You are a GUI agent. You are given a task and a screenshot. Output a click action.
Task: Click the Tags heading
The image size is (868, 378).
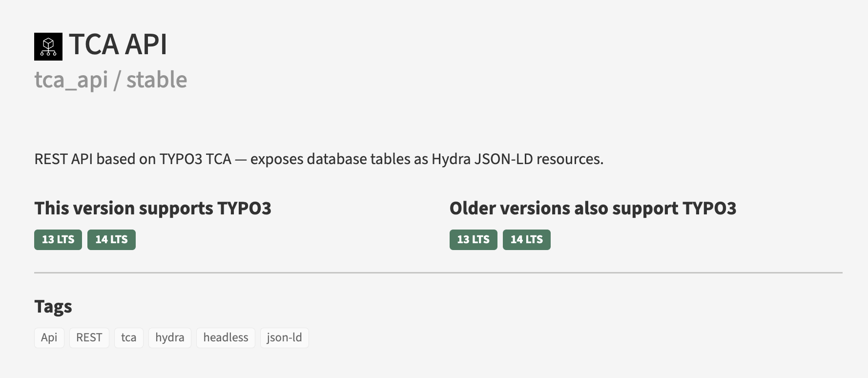(53, 307)
